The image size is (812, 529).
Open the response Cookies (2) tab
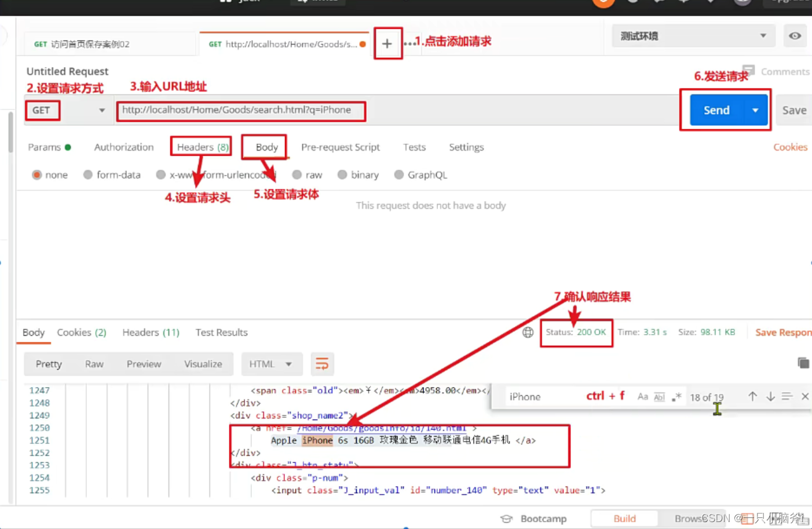point(82,332)
